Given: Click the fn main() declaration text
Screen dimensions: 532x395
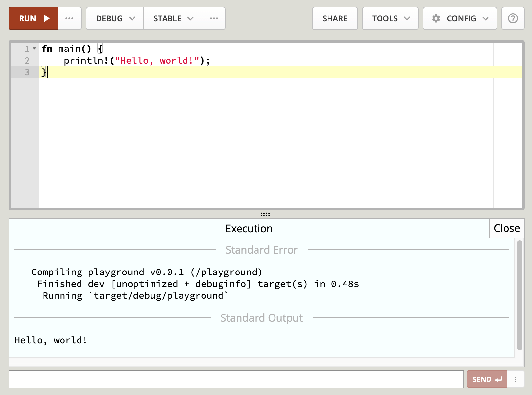Looking at the screenshot, I should [x=66, y=49].
